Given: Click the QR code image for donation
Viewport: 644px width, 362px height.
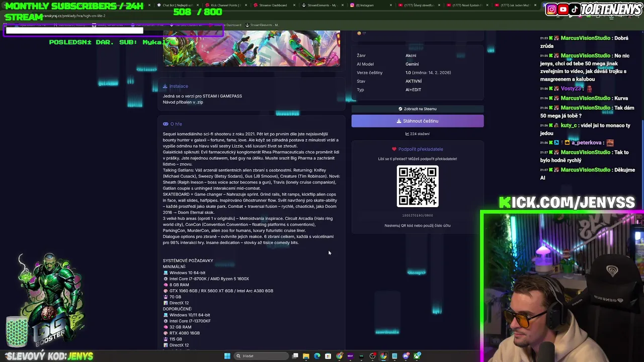Looking at the screenshot, I should 418,186.
